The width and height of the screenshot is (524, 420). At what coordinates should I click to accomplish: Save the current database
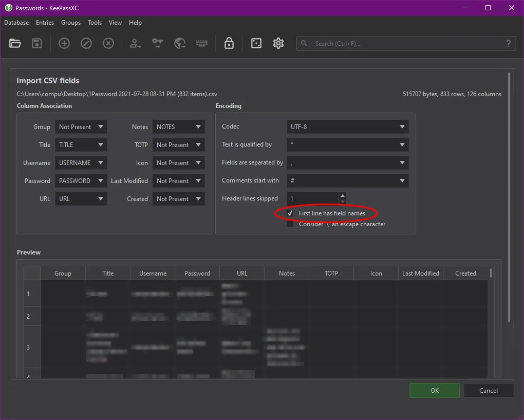(36, 43)
